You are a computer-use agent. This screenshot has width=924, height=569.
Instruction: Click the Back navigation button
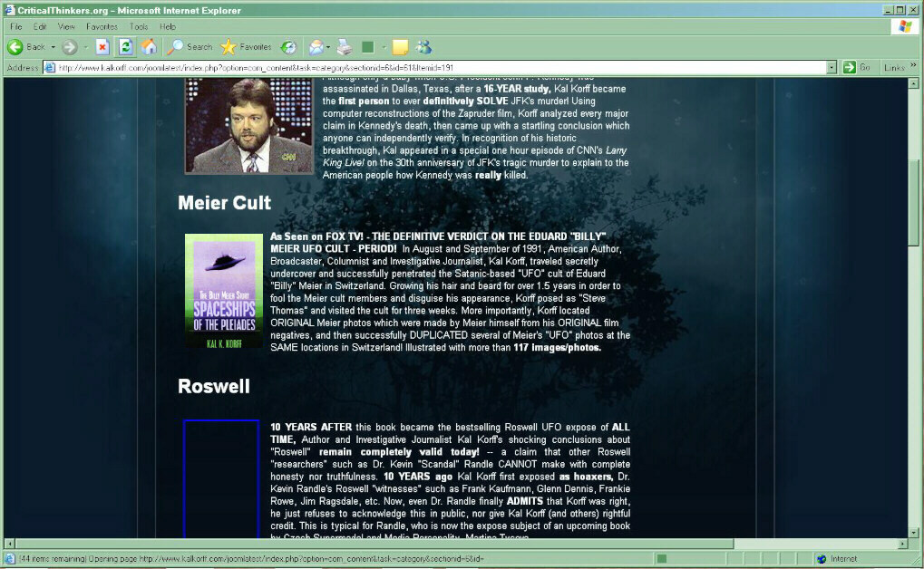[26, 46]
